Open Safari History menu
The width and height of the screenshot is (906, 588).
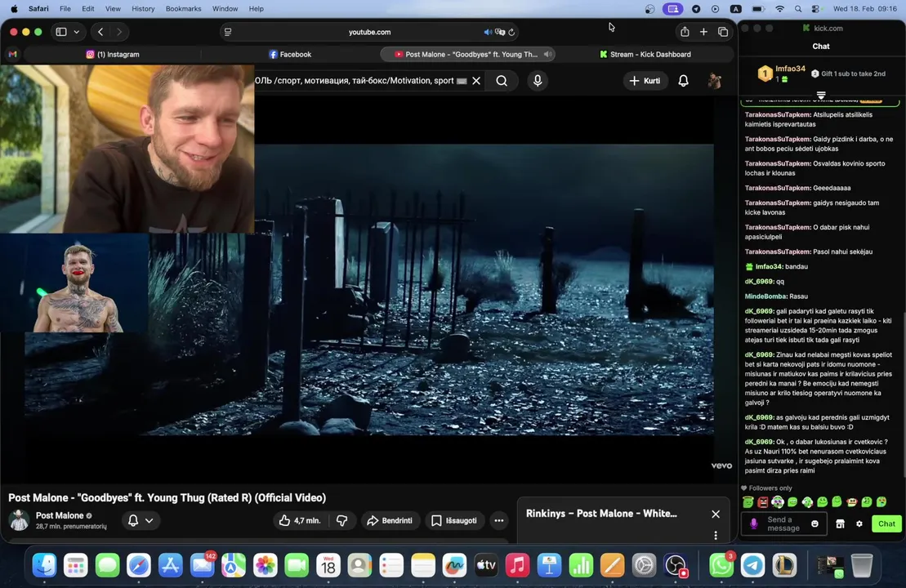[x=143, y=9]
